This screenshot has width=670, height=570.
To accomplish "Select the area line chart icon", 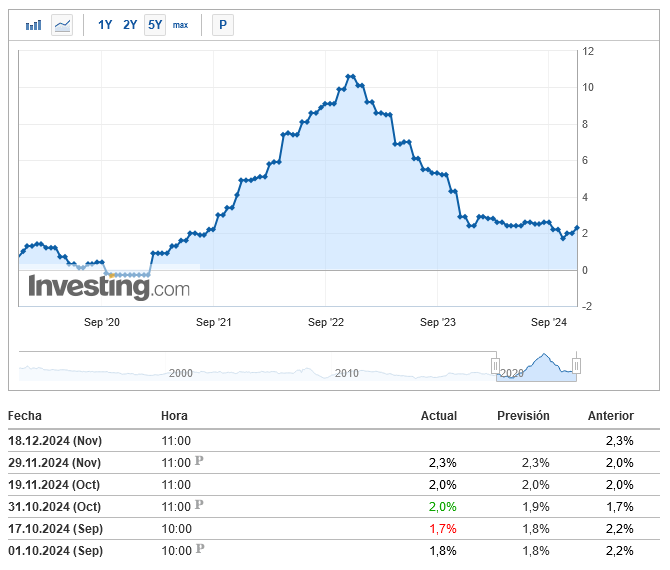I will (62, 25).
